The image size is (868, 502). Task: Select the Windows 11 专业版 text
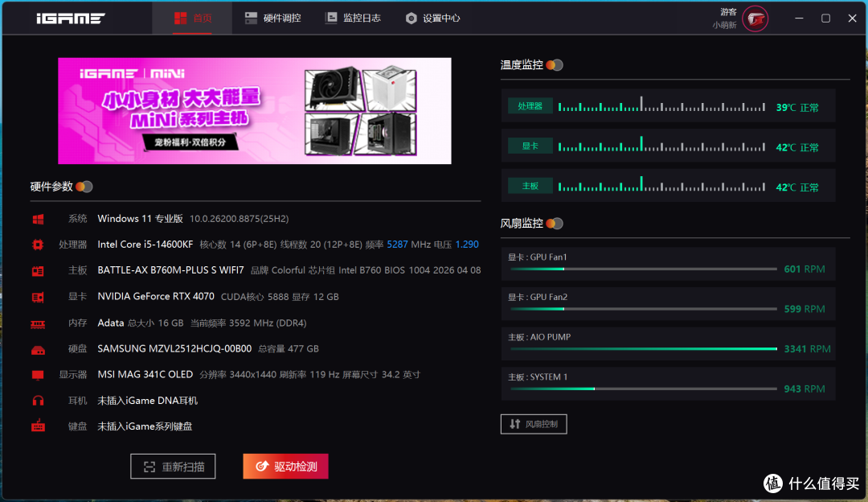tap(140, 218)
